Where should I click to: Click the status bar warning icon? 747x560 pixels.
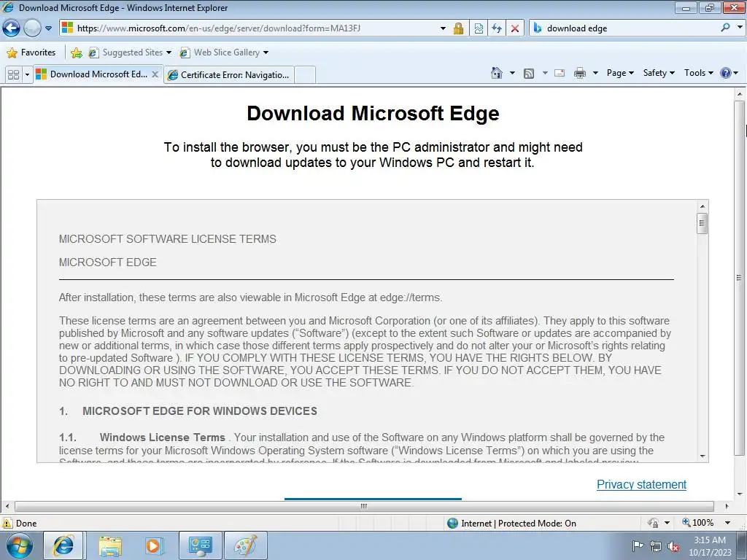point(7,523)
